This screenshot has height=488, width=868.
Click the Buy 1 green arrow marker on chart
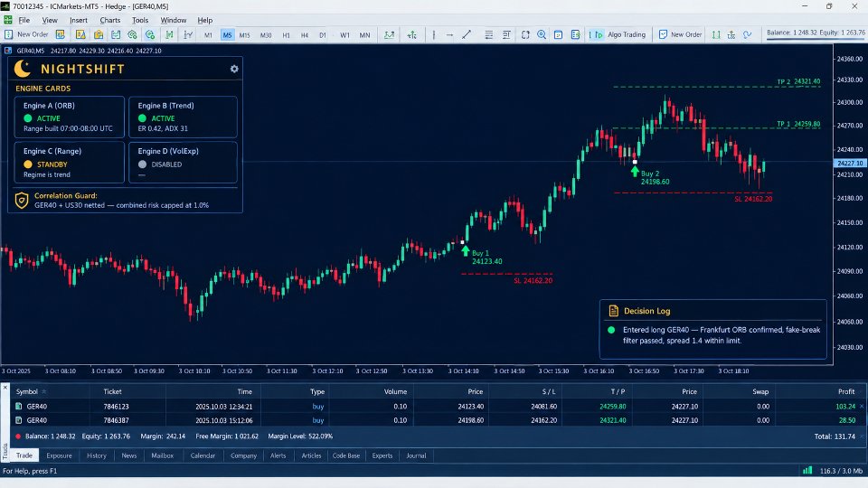(465, 250)
